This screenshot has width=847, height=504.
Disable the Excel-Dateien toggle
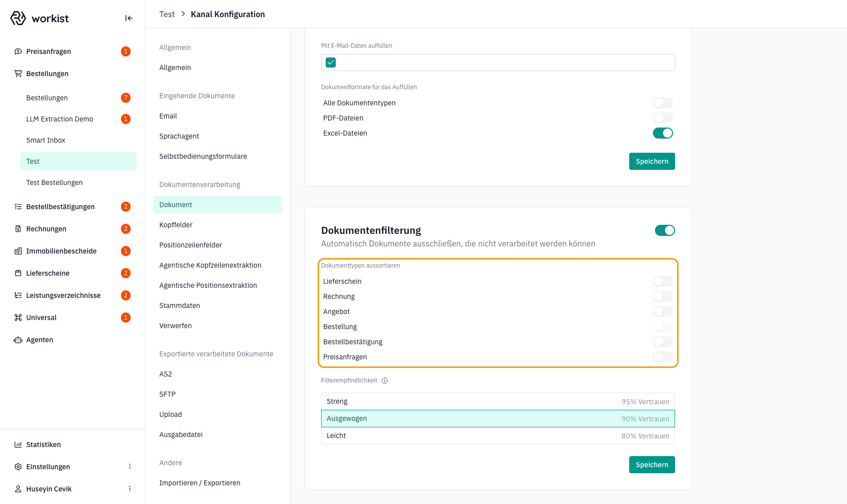663,133
